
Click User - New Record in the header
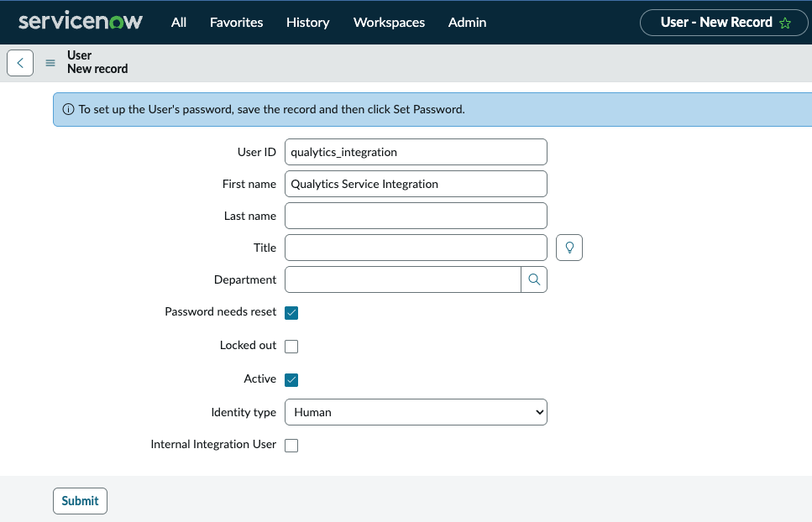point(718,23)
